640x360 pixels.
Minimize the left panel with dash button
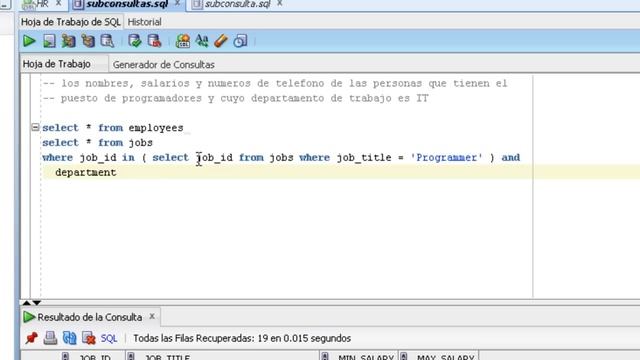pyautogui.click(x=4, y=5)
